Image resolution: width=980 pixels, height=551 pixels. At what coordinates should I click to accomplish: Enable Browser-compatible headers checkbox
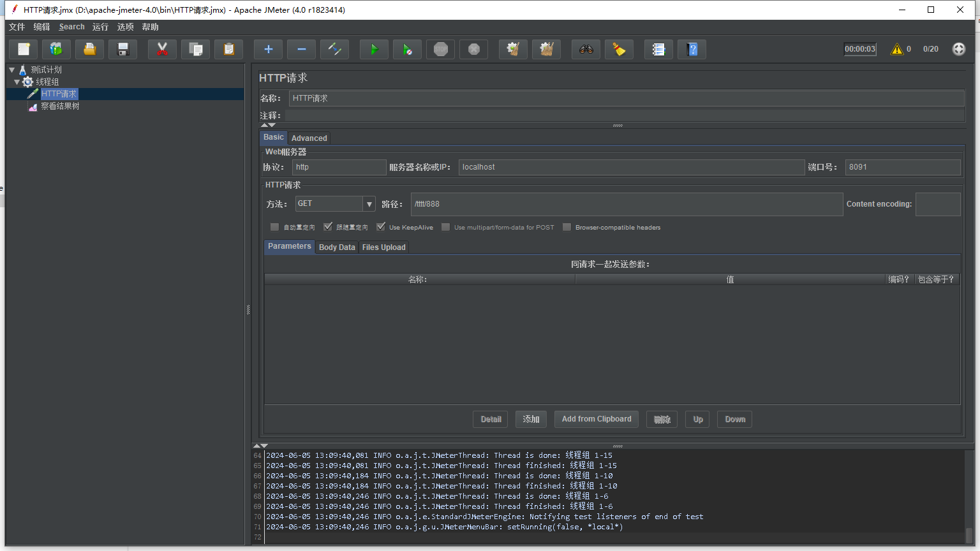point(567,227)
